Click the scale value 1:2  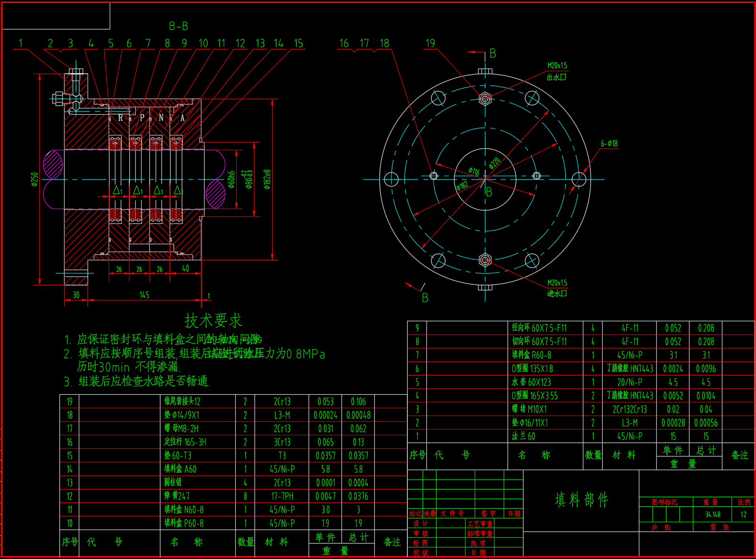pyautogui.click(x=743, y=514)
